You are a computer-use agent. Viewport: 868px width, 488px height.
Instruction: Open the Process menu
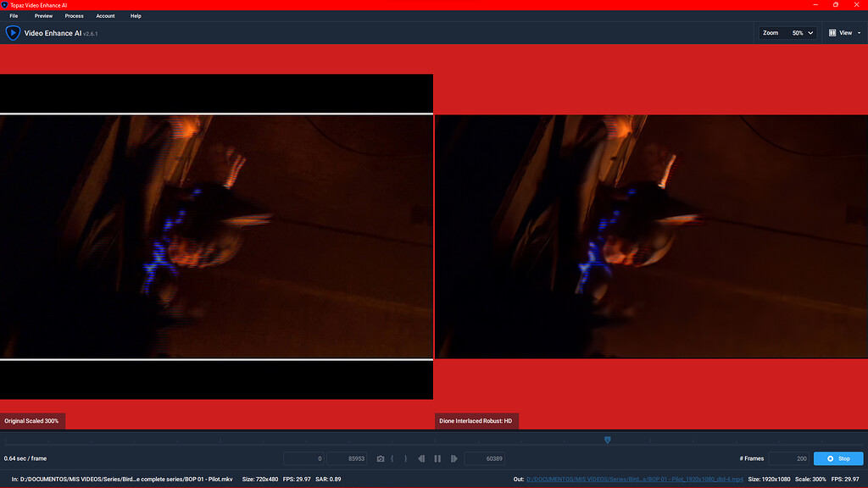click(74, 15)
